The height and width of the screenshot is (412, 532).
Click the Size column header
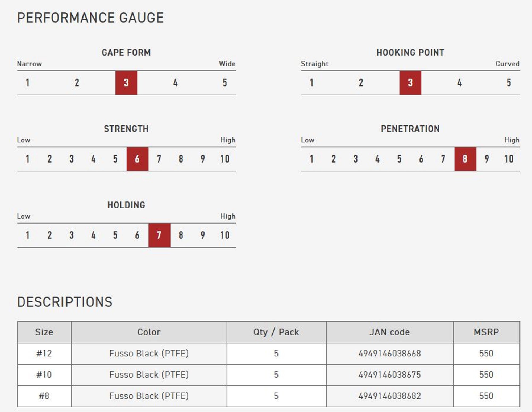[44, 332]
